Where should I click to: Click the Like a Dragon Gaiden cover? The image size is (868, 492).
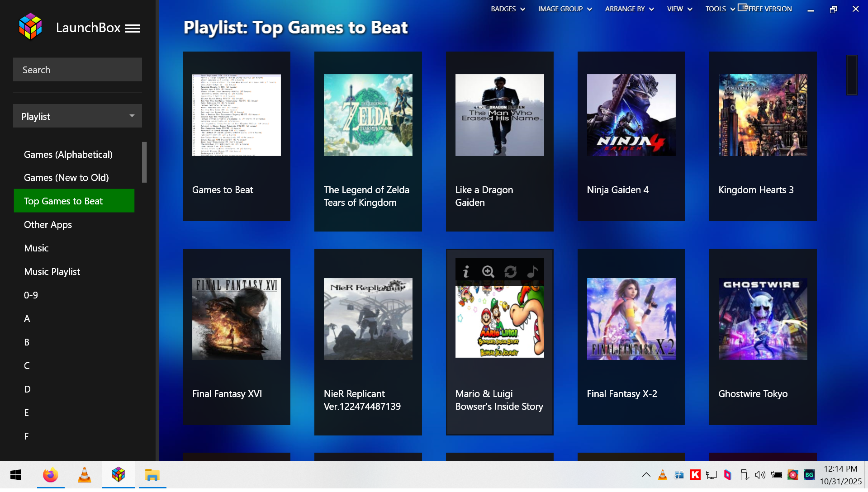(x=500, y=115)
